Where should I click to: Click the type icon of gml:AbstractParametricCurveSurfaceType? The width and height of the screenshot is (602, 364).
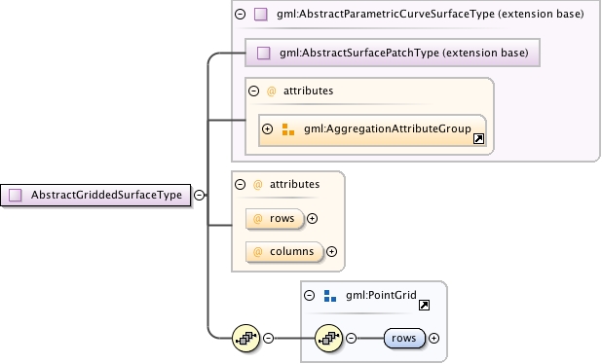tap(261, 15)
